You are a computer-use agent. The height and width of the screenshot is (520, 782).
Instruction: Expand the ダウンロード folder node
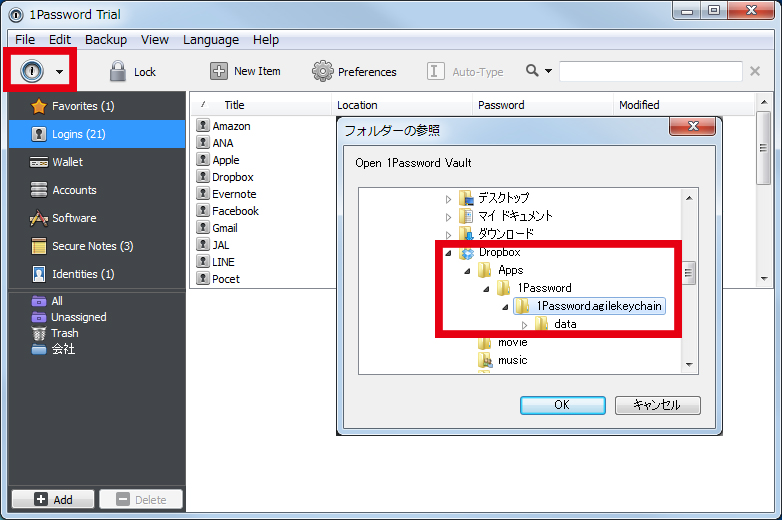pos(448,235)
